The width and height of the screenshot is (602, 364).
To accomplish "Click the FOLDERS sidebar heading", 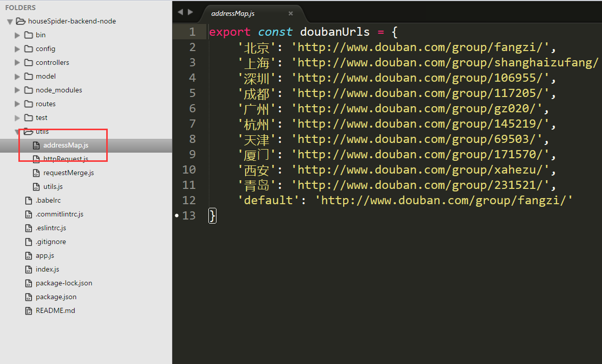I will pyautogui.click(x=20, y=8).
